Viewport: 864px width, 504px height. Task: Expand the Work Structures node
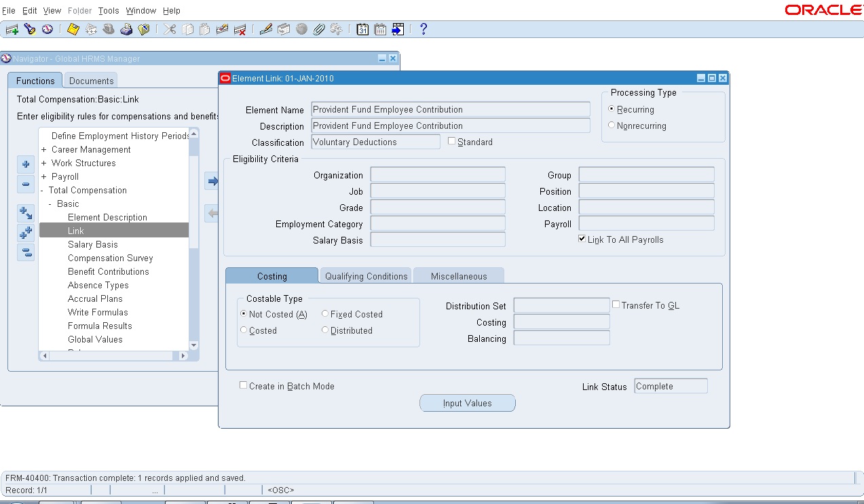click(45, 163)
